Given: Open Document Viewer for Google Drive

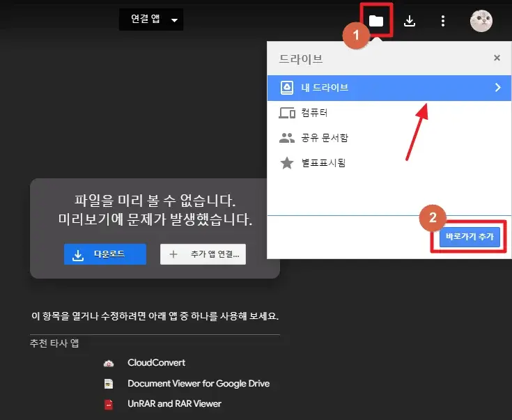Looking at the screenshot, I should tap(199, 383).
